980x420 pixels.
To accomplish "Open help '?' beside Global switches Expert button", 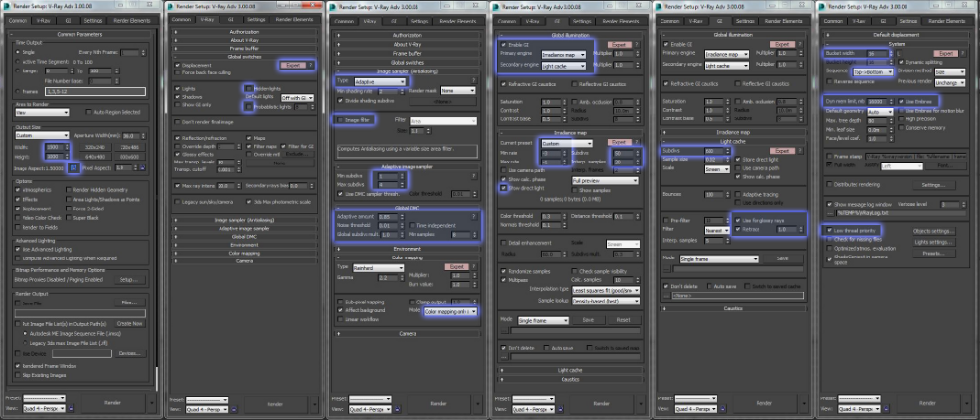I will pyautogui.click(x=311, y=65).
